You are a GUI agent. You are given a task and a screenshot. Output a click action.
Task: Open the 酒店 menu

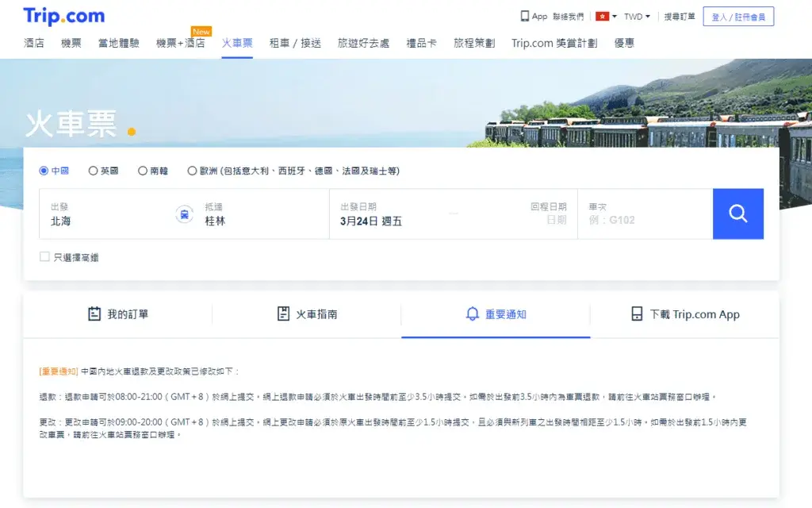pos(33,43)
